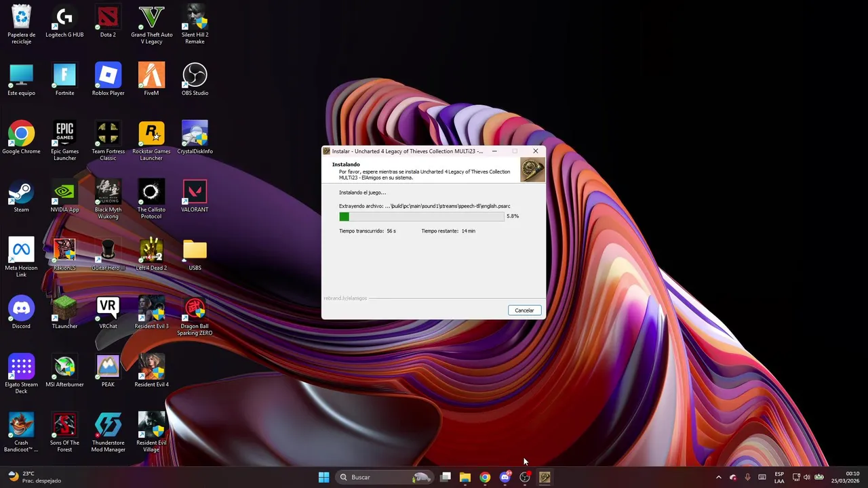The image size is (868, 488).
Task: Open File Explorer from the taskbar
Action: click(x=465, y=477)
